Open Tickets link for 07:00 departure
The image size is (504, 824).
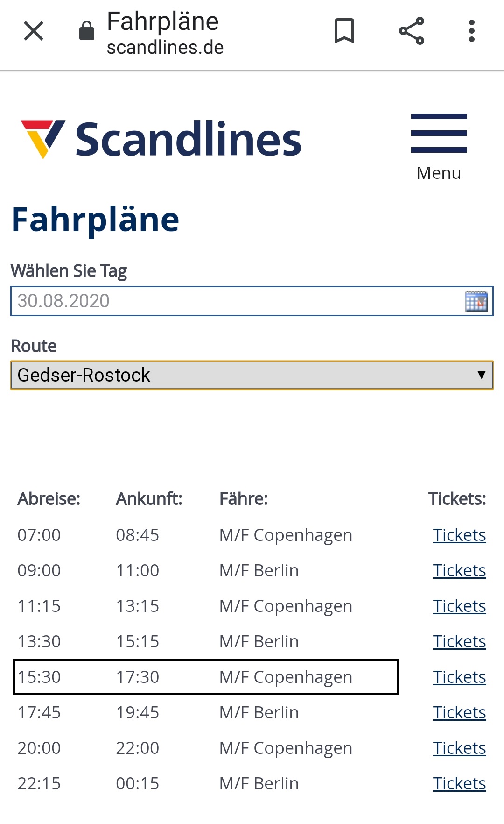(459, 535)
